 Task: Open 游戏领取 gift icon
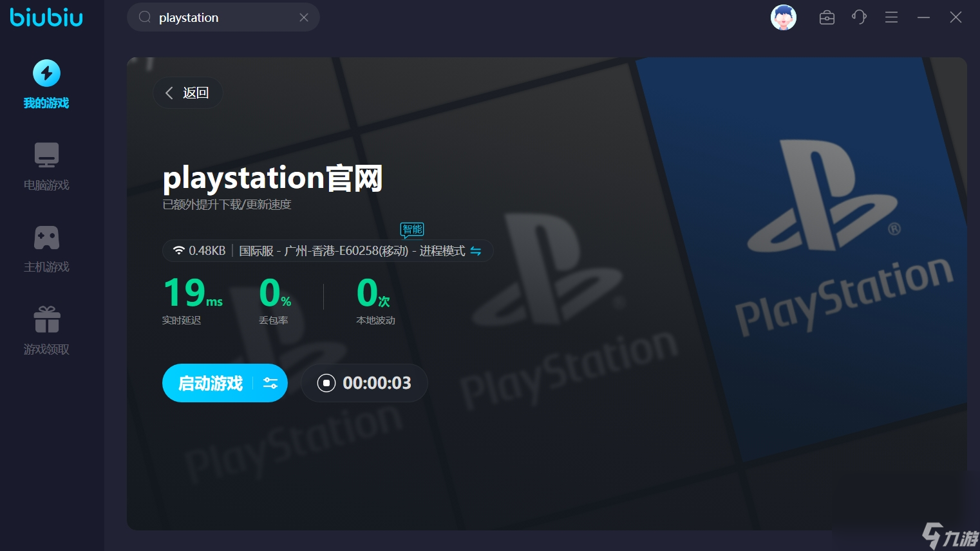(x=47, y=319)
